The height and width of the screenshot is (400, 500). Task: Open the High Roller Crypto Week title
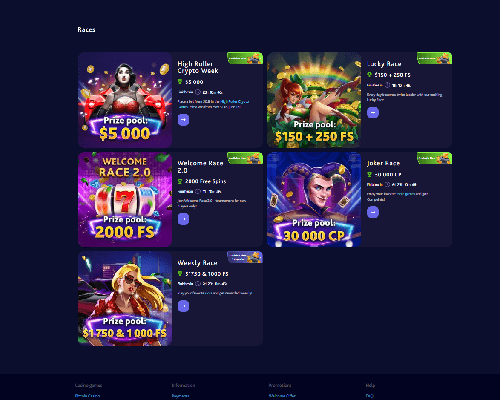pyautogui.click(x=198, y=67)
